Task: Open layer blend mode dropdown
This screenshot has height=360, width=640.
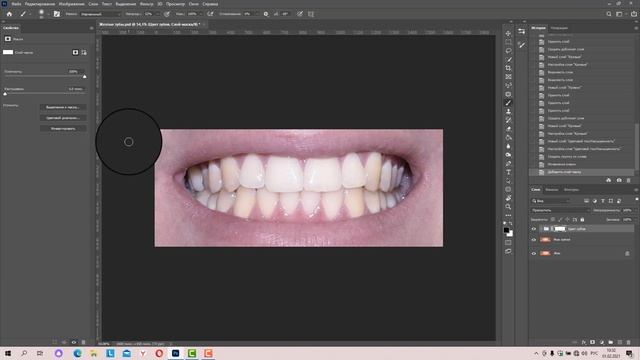Action: 560,210
